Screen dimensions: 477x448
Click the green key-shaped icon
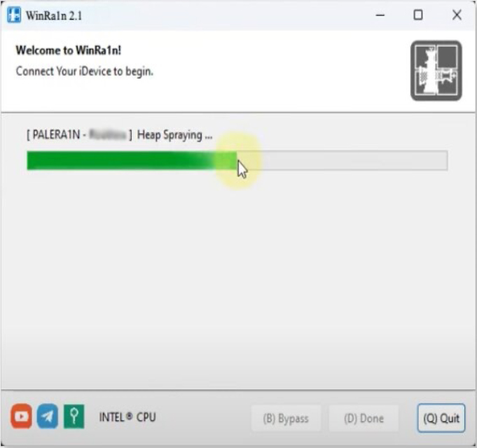[x=74, y=416]
